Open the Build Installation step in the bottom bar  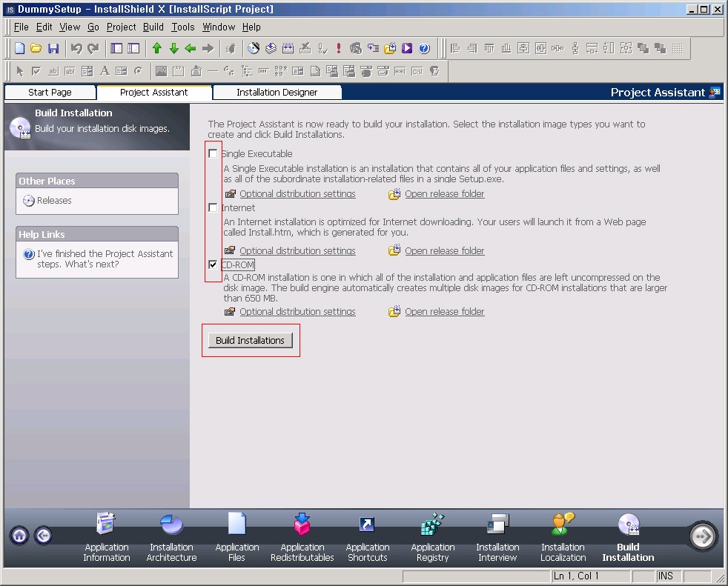pos(628,537)
